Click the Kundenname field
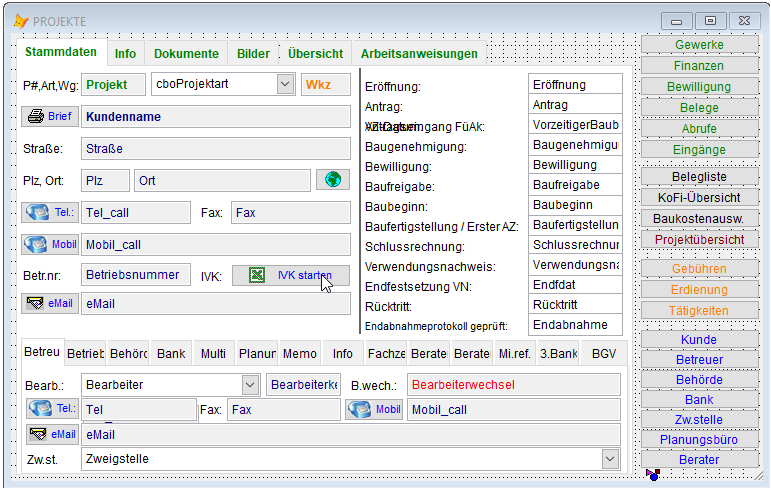Screen dimensions: 771x489 216,117
